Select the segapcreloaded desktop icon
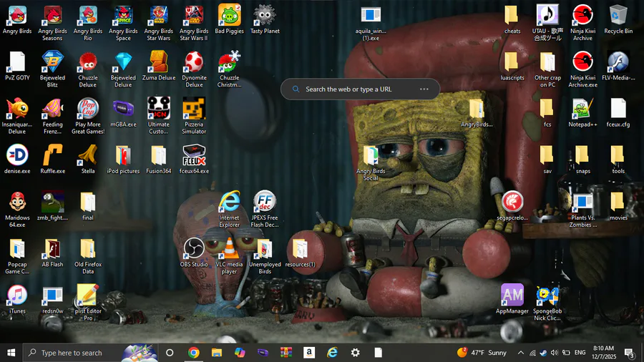 coord(512,205)
